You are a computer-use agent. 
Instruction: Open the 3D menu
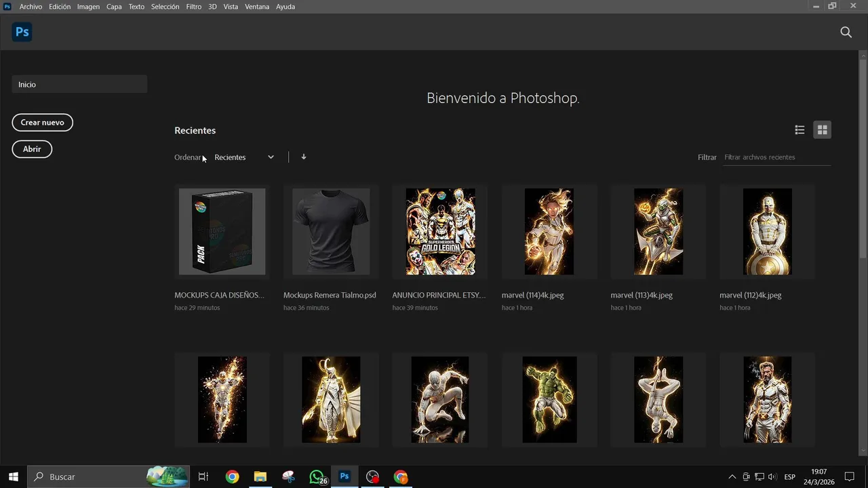click(x=212, y=6)
